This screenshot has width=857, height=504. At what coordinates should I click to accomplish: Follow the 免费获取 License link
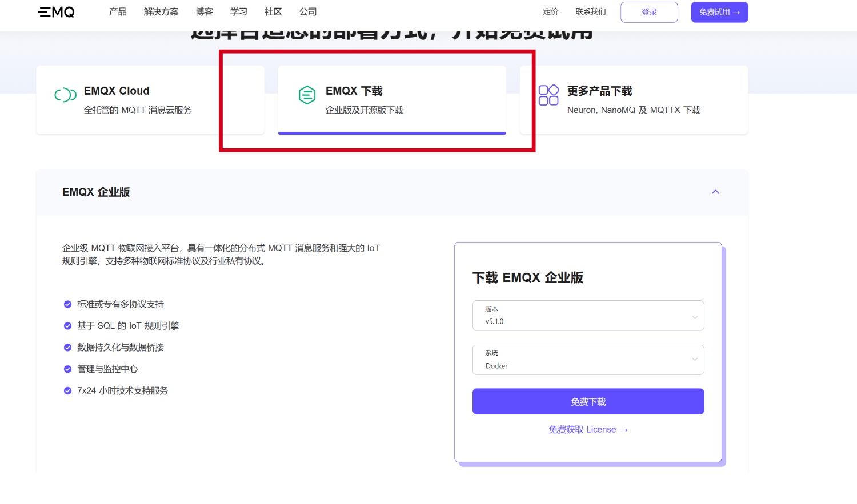pyautogui.click(x=588, y=430)
